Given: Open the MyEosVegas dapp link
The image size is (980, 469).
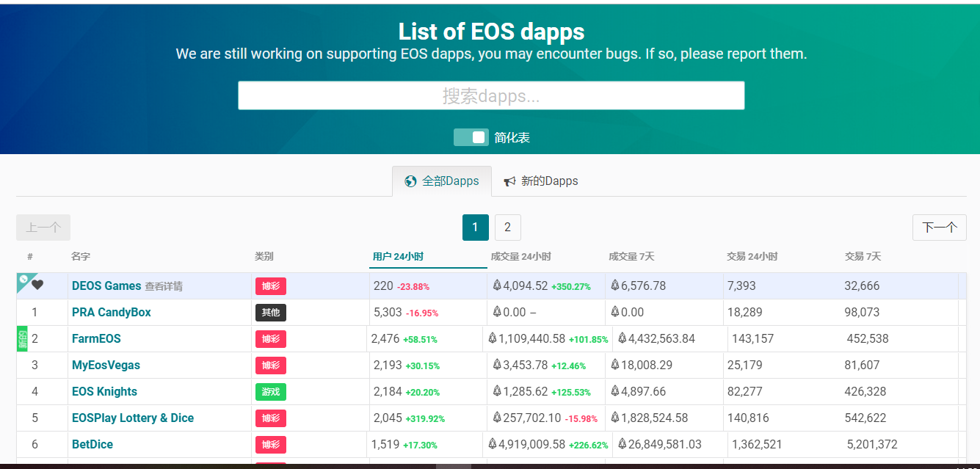Looking at the screenshot, I should (x=106, y=365).
